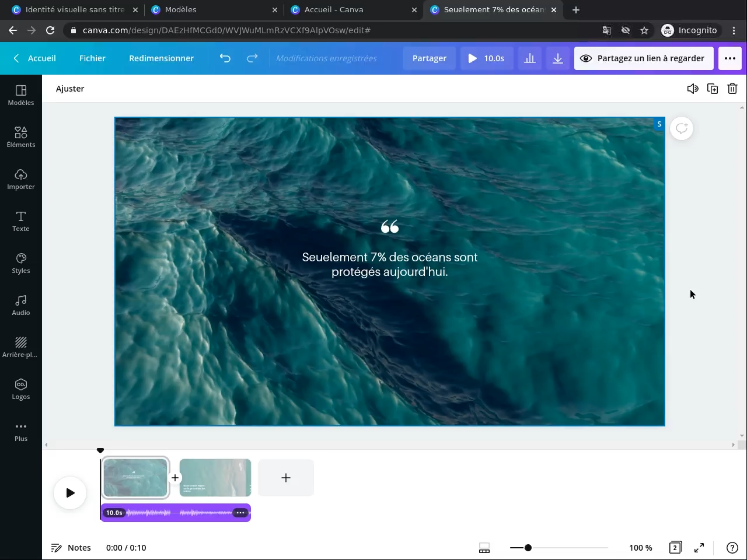747x560 pixels.
Task: Open the Importer upload panel
Action: (21, 179)
